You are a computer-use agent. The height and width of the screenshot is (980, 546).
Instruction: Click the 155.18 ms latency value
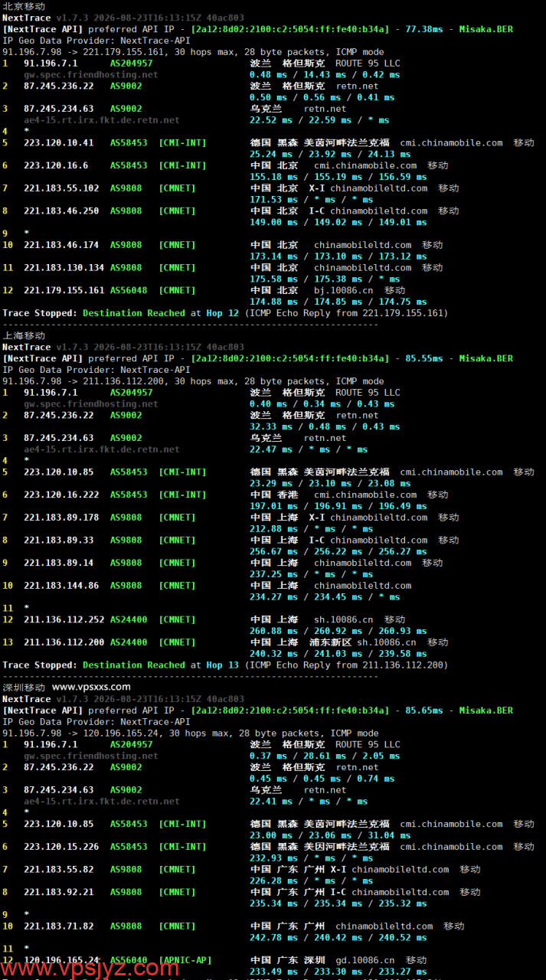(x=274, y=177)
